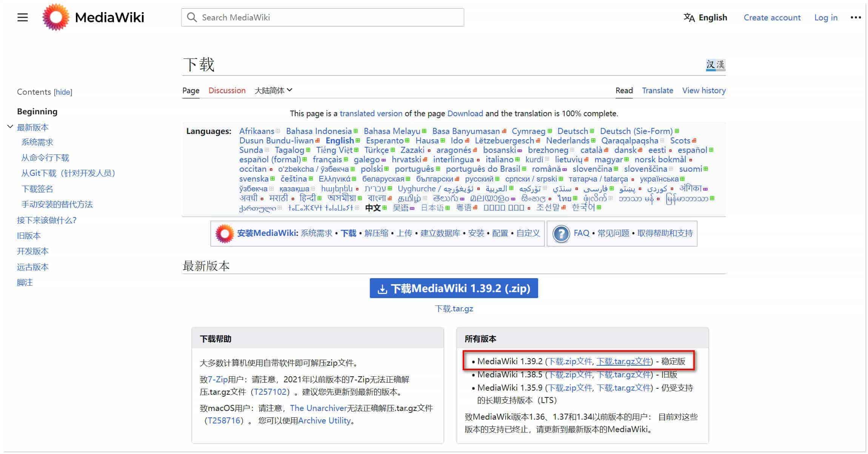Open the three-dots more options menu

pyautogui.click(x=856, y=17)
